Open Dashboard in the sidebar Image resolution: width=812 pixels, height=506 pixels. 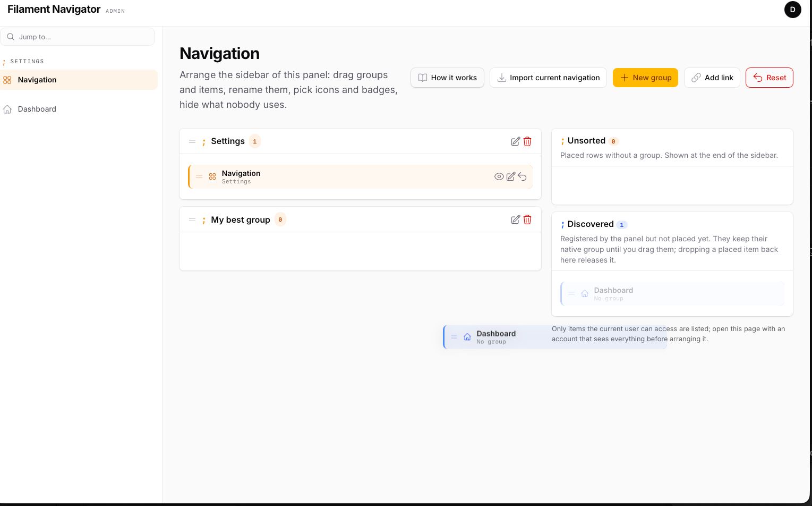(79, 109)
